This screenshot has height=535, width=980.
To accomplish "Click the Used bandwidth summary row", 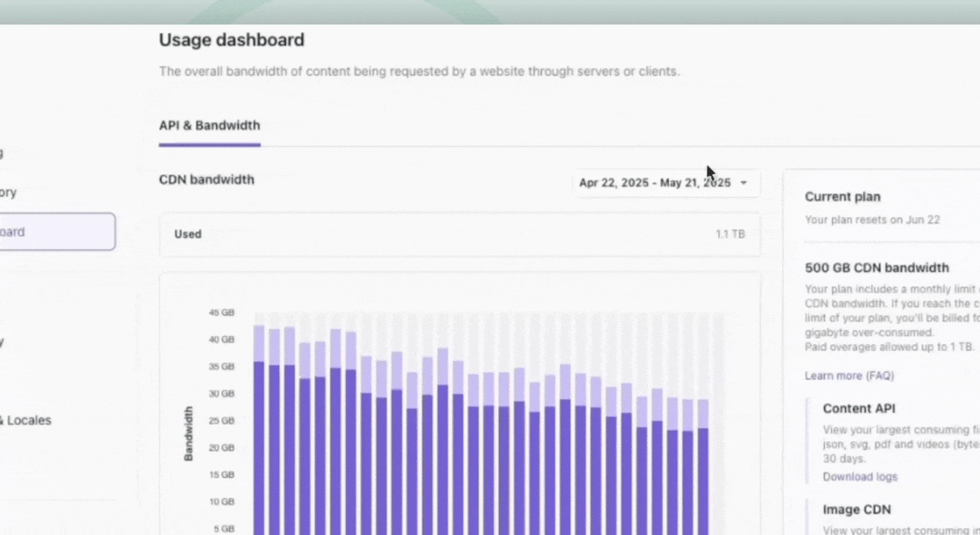I will pyautogui.click(x=459, y=234).
